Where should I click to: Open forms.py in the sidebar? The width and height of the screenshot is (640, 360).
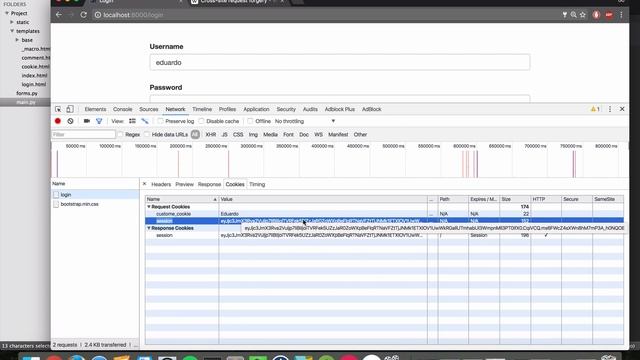(27, 93)
